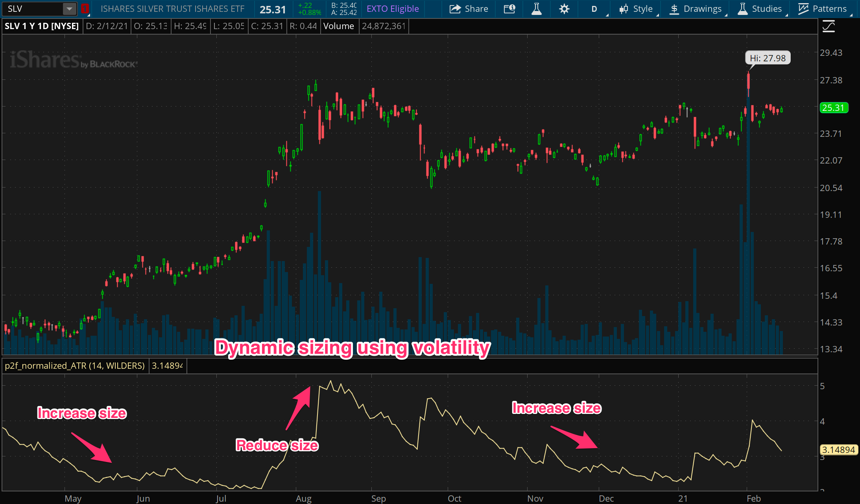The width and height of the screenshot is (860, 504).
Task: Open the flask Edit Studies icon
Action: (536, 9)
